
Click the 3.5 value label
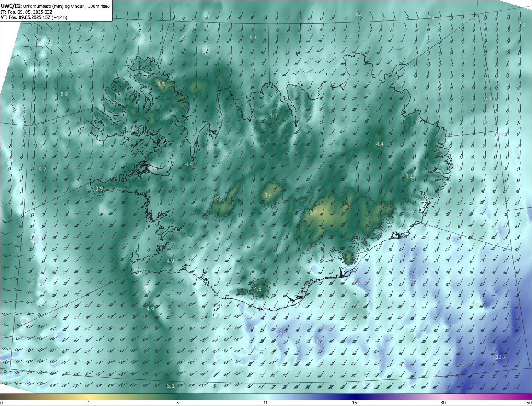(x=161, y=84)
